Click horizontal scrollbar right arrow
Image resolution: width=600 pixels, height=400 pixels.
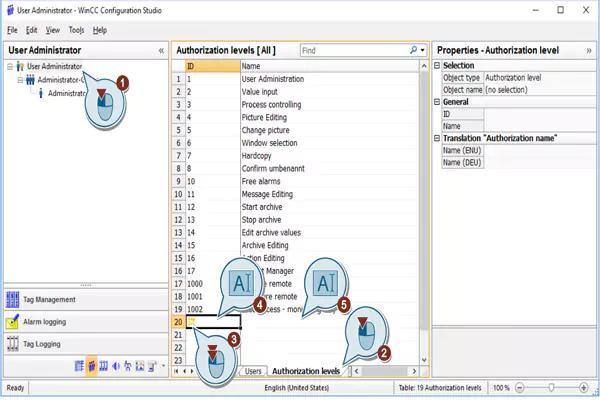(x=414, y=371)
